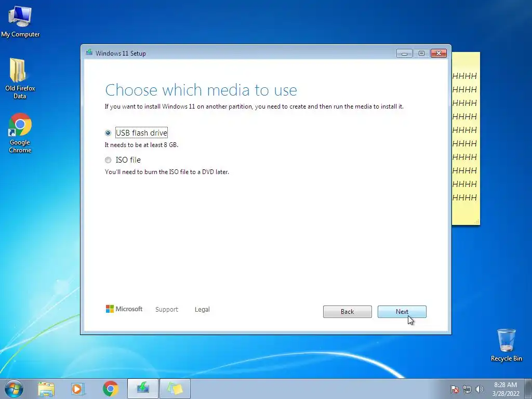Click the Microsoft logo in setup footer
Image resolution: width=532 pixels, height=399 pixels.
124,309
